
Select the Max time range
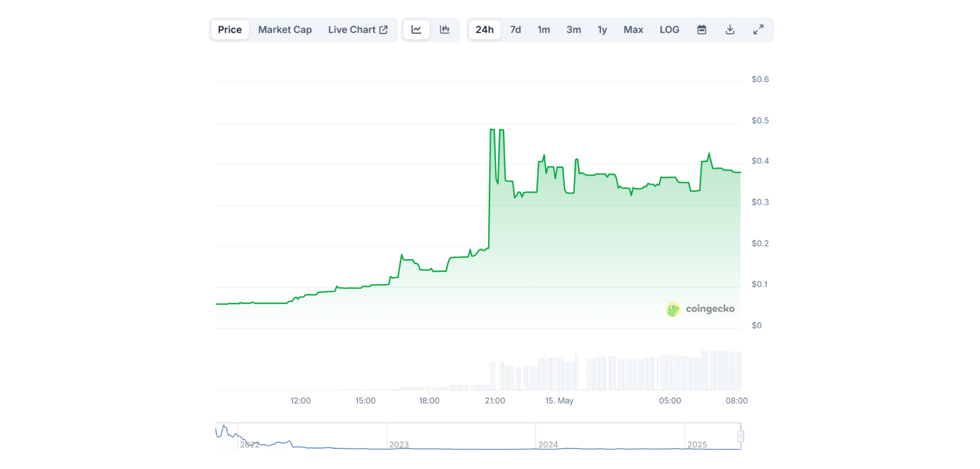[634, 30]
